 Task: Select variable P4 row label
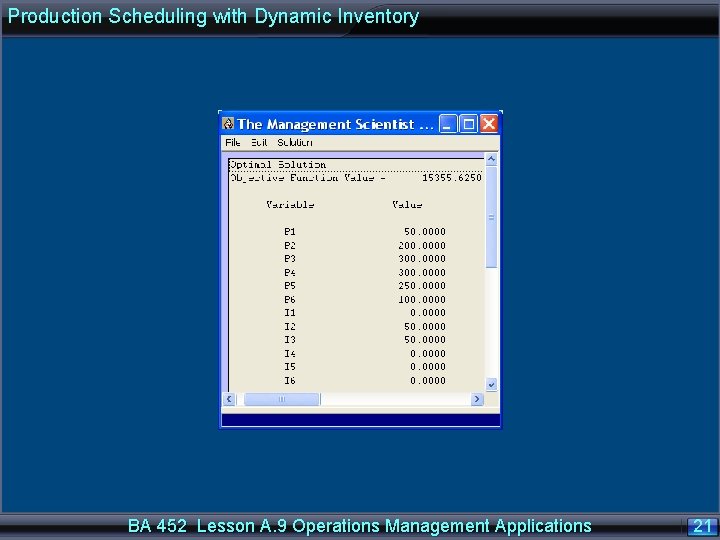pyautogui.click(x=290, y=272)
